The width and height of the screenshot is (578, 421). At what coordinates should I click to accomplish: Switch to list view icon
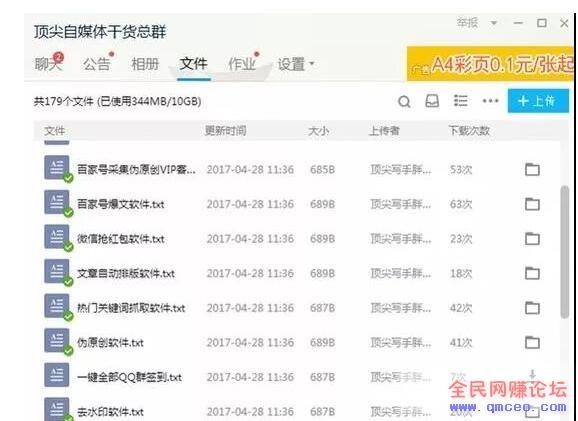(460, 100)
